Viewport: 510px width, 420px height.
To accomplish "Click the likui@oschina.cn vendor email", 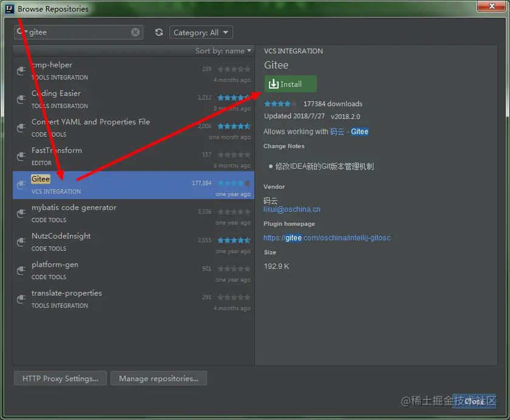I will click(x=292, y=209).
